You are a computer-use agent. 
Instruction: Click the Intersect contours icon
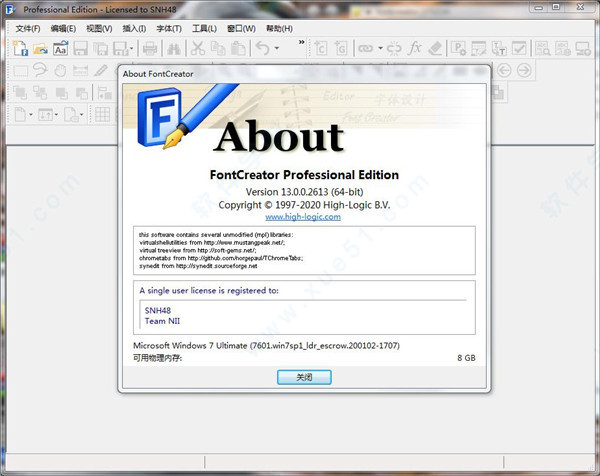(62, 93)
